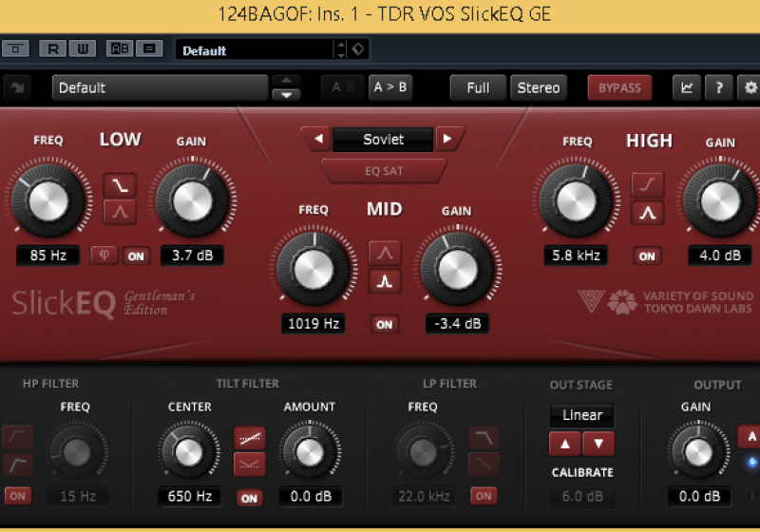Click the undo arrow icon
The image size is (760, 532).
coord(17,87)
